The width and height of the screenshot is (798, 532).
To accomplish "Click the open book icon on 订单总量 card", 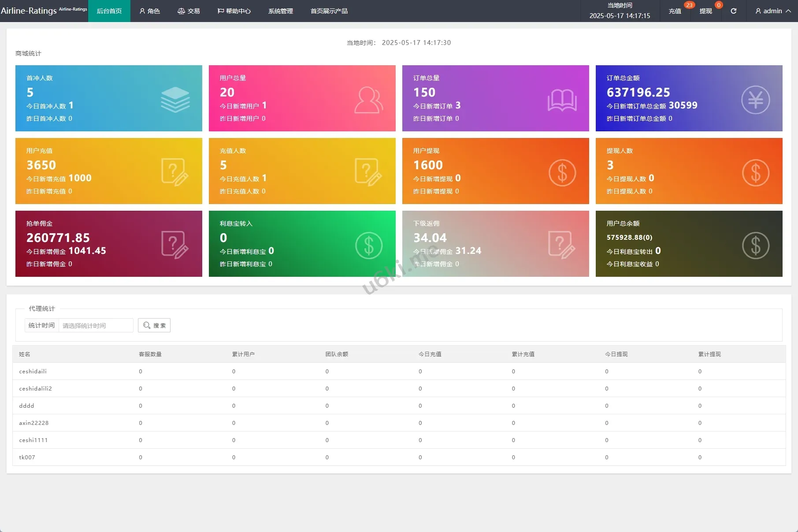I will click(562, 100).
